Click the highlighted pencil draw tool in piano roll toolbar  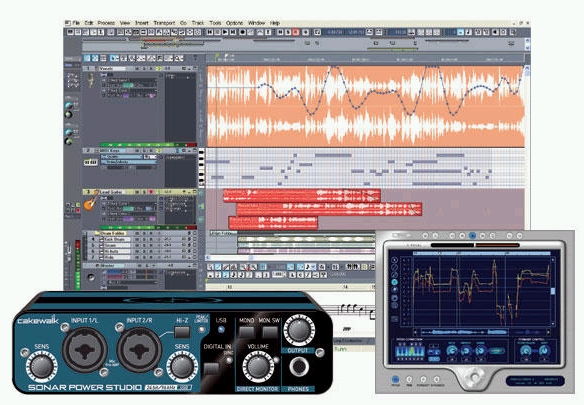[218, 267]
